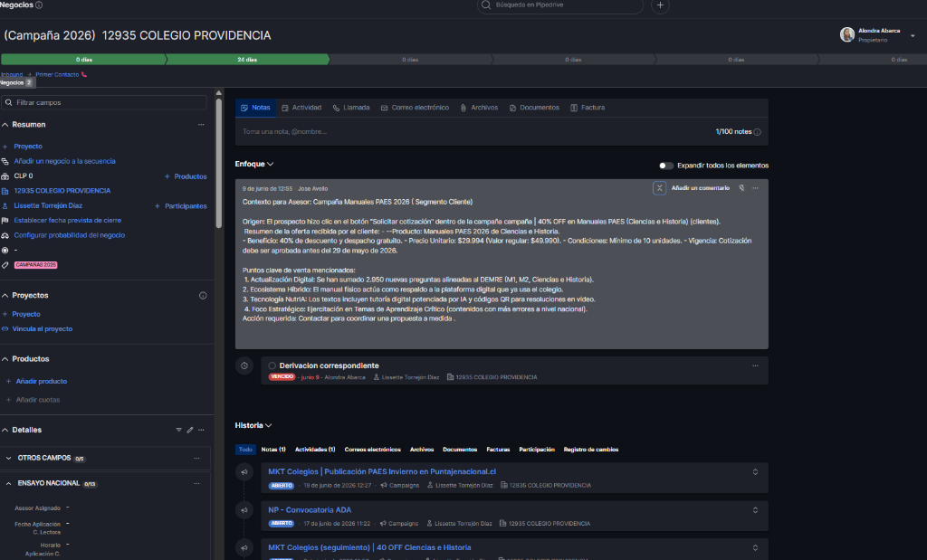Click the Primer Contacto stage link
The width and height of the screenshot is (927, 560).
(57, 74)
